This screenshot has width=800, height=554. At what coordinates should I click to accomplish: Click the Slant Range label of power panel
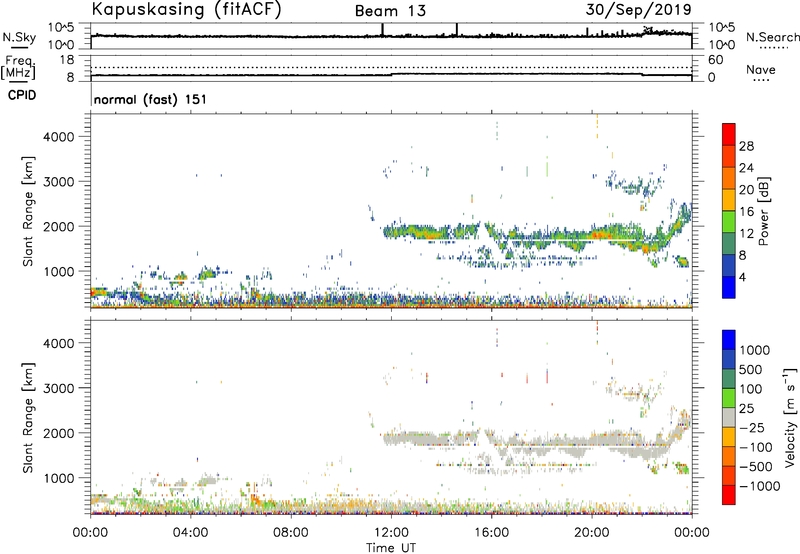pyautogui.click(x=28, y=211)
